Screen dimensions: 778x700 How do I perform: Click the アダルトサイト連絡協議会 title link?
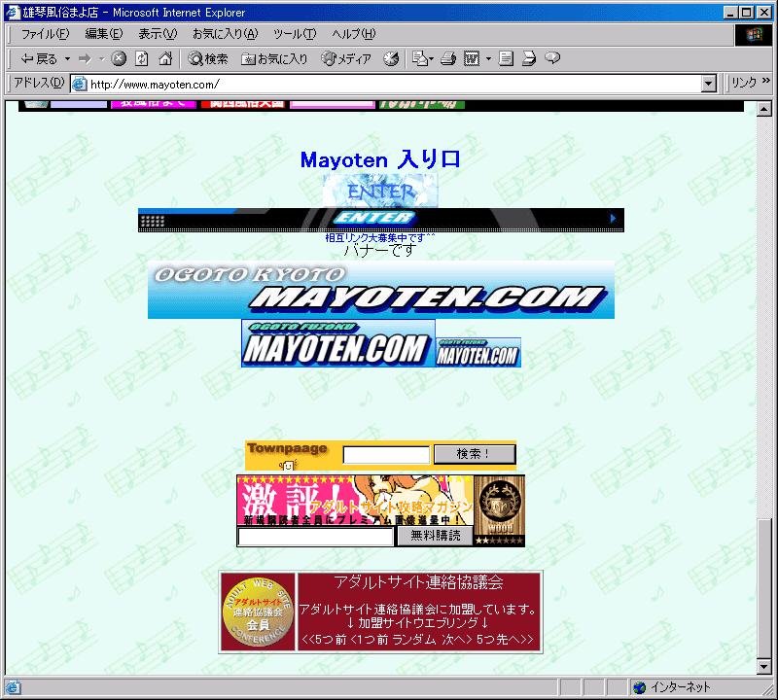click(x=419, y=582)
